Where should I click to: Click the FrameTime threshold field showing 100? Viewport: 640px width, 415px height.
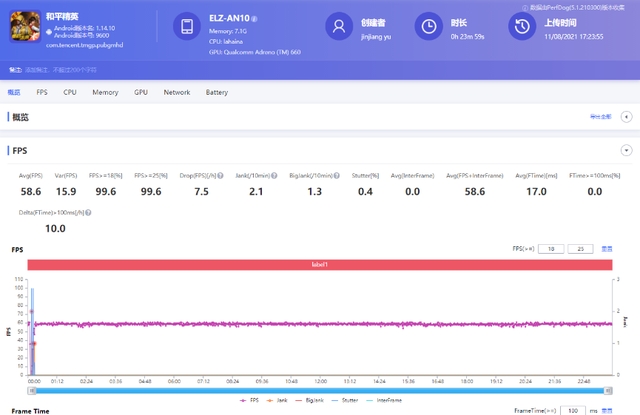coord(573,411)
